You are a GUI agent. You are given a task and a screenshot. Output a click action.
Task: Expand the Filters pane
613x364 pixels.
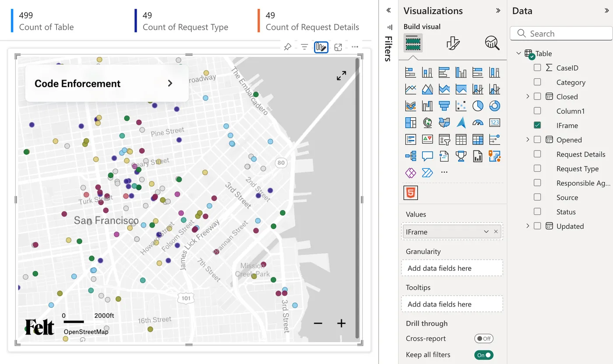click(x=388, y=10)
